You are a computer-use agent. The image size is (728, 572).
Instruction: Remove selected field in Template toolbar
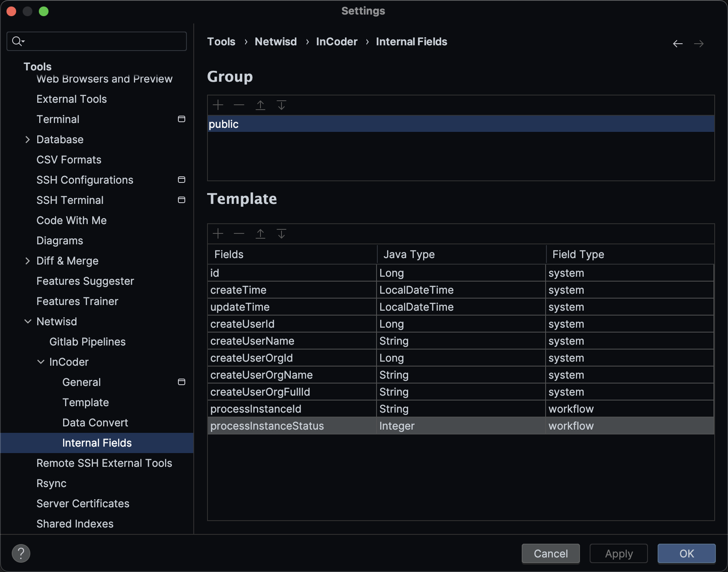(239, 234)
